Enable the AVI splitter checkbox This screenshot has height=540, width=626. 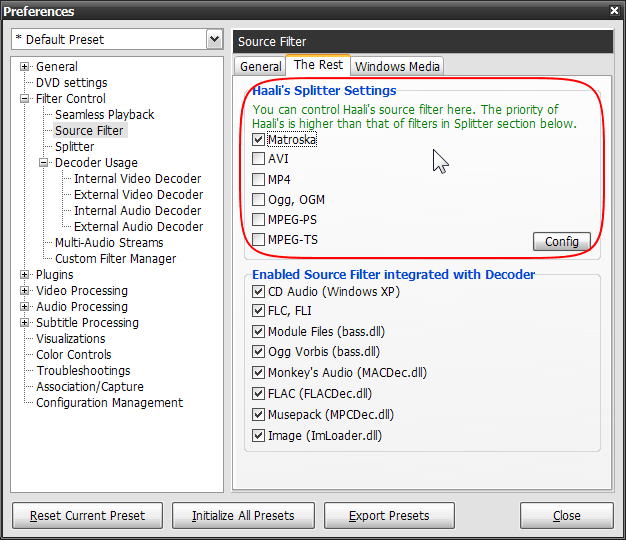(259, 159)
